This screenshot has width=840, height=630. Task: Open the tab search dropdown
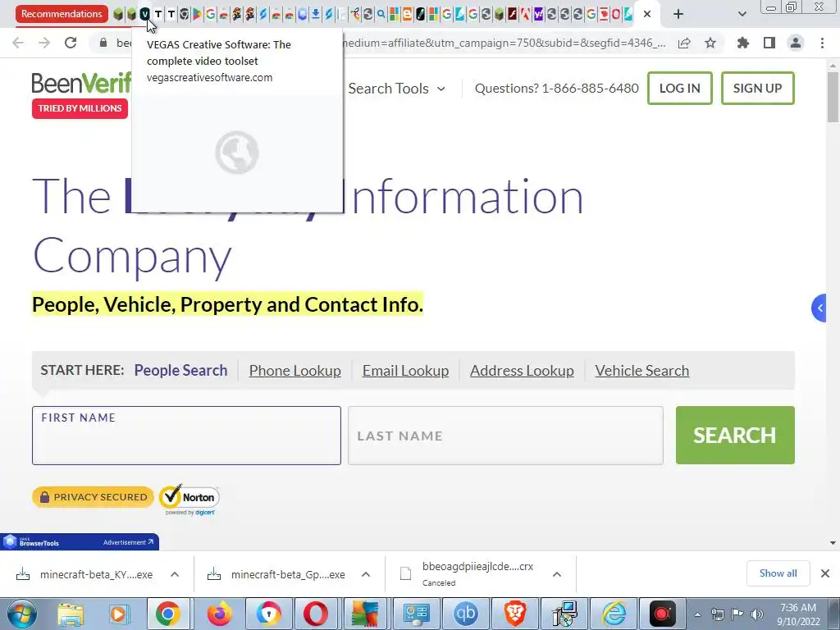pos(742,14)
